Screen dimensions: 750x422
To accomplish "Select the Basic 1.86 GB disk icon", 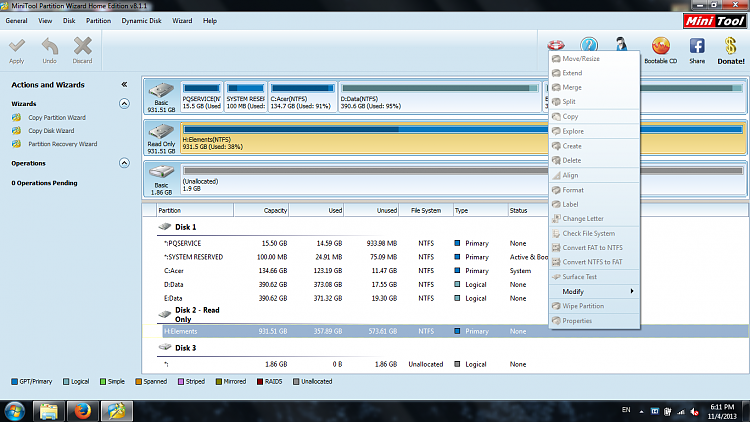I will 161,172.
